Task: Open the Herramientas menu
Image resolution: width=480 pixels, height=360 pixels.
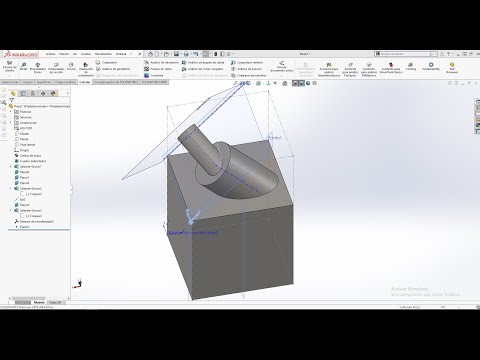Action: [103, 54]
